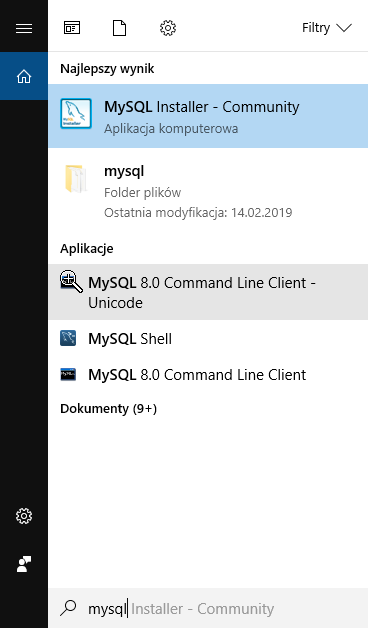The image size is (368, 628).
Task: Open sidebar Settings gear icon
Action: click(x=24, y=516)
